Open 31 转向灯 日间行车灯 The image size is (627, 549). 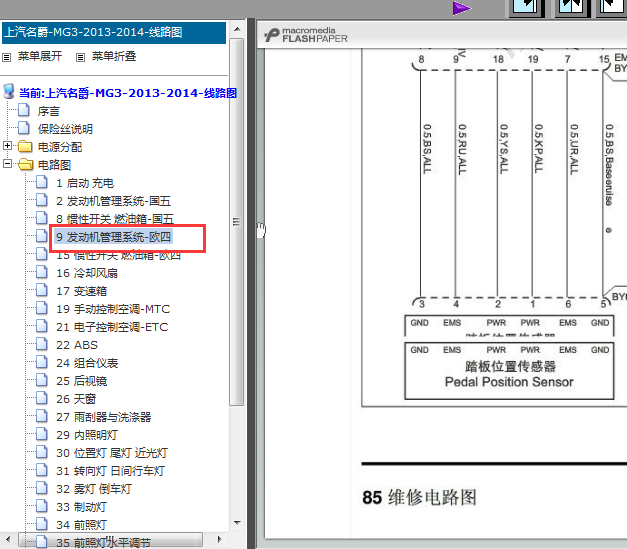pos(110,471)
